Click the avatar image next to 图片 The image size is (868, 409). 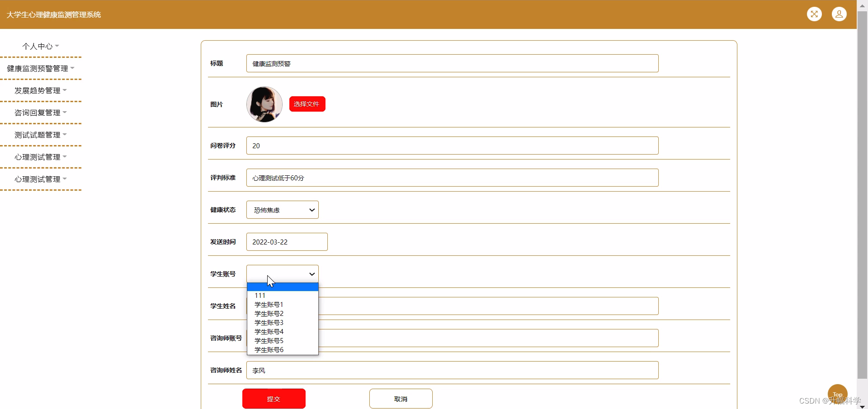pos(264,104)
